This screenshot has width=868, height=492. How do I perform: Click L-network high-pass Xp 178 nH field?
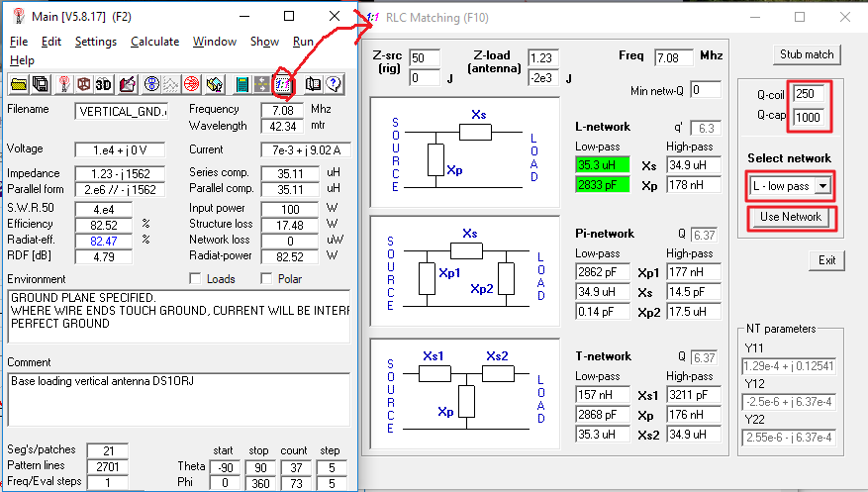point(694,185)
